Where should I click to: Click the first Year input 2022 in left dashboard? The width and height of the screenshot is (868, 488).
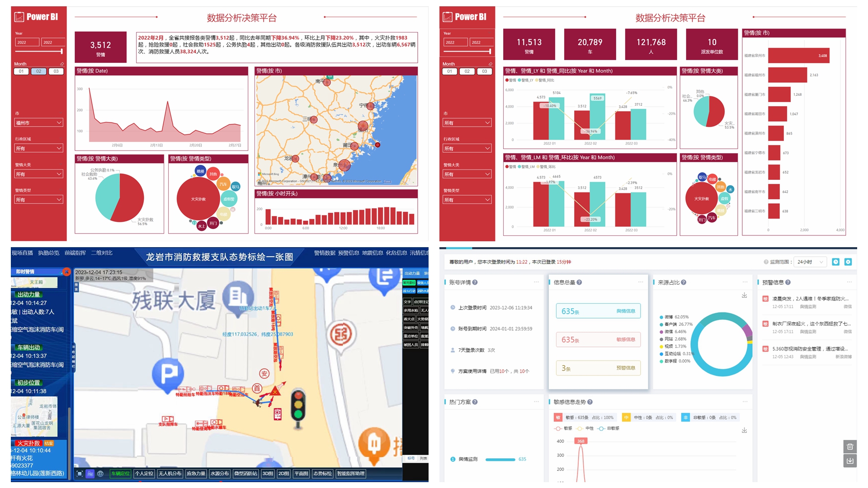[27, 42]
